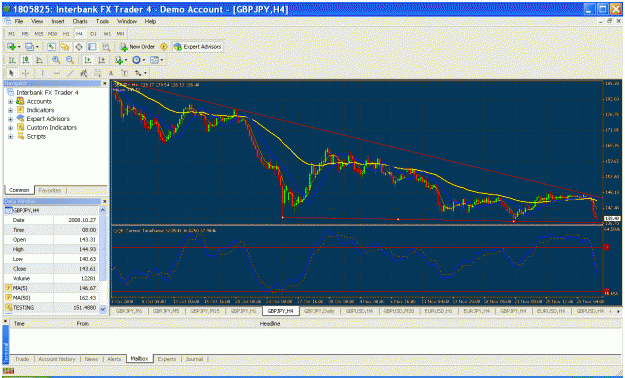Toggle Chart Shift icon
Viewport: 625px width, 378px height.
pyautogui.click(x=102, y=60)
